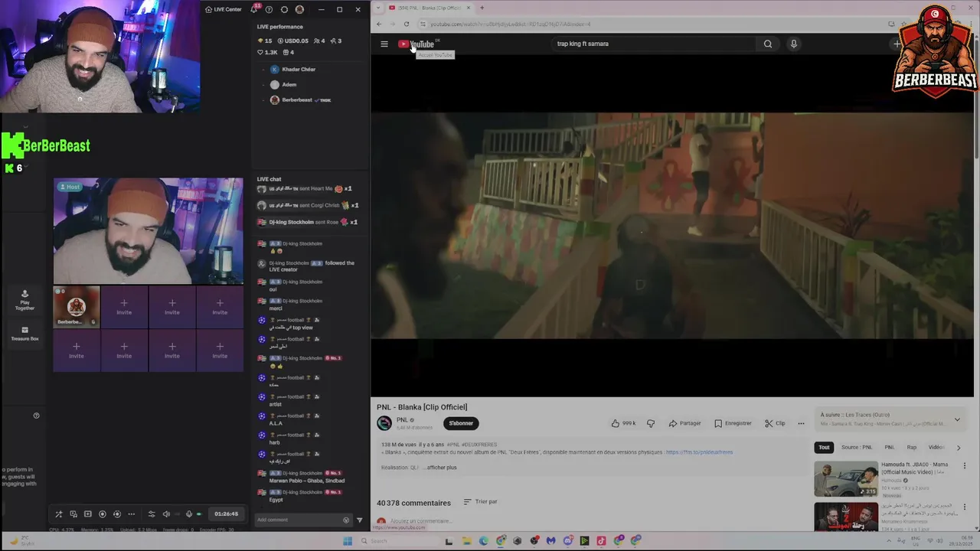
Task: Open the magic effects wand tool
Action: coord(59,514)
